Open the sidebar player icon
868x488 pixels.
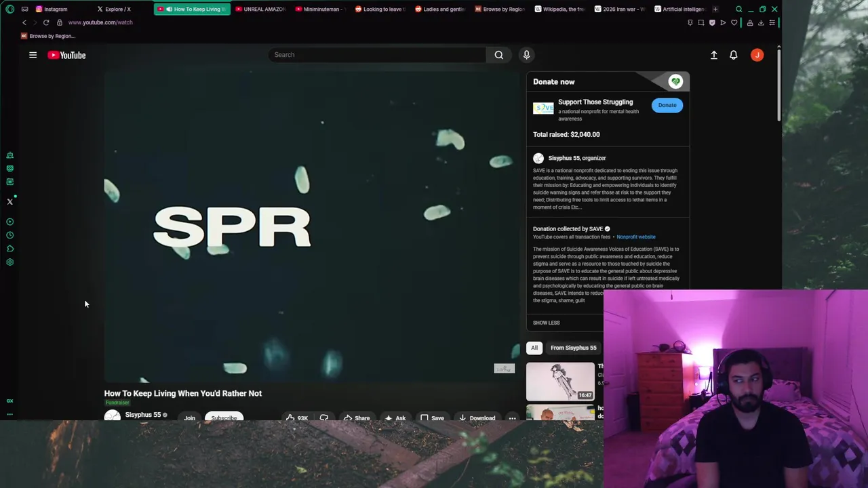click(x=9, y=222)
